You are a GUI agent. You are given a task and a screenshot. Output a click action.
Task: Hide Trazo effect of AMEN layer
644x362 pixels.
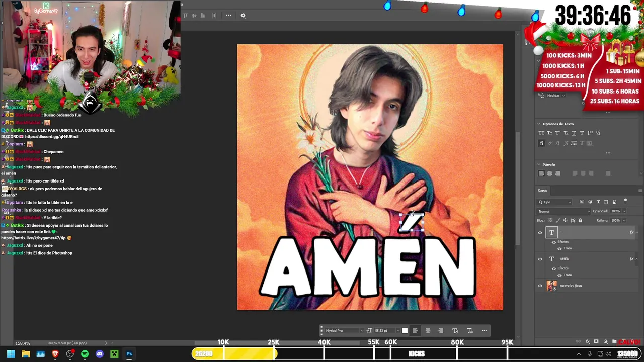click(x=559, y=275)
